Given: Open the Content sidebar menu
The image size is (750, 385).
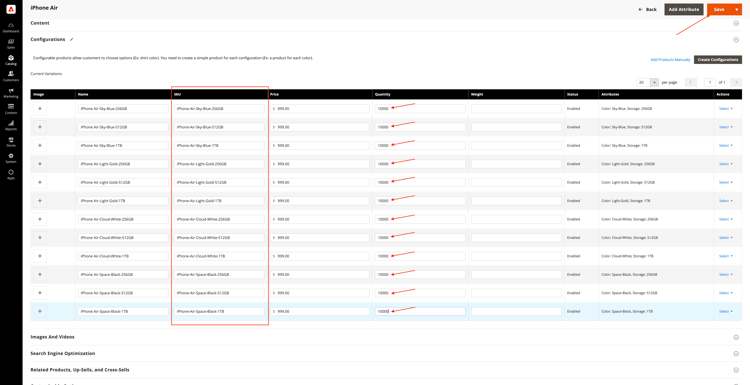Looking at the screenshot, I should (x=11, y=109).
